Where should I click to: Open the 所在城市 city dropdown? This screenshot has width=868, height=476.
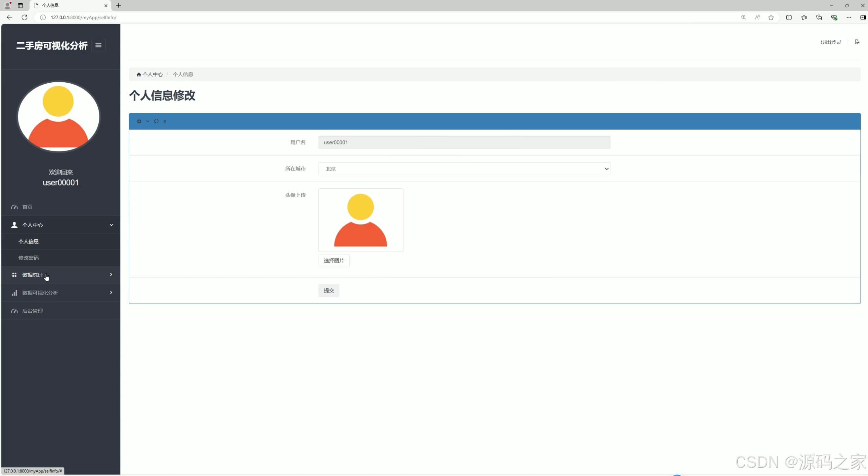coord(464,169)
